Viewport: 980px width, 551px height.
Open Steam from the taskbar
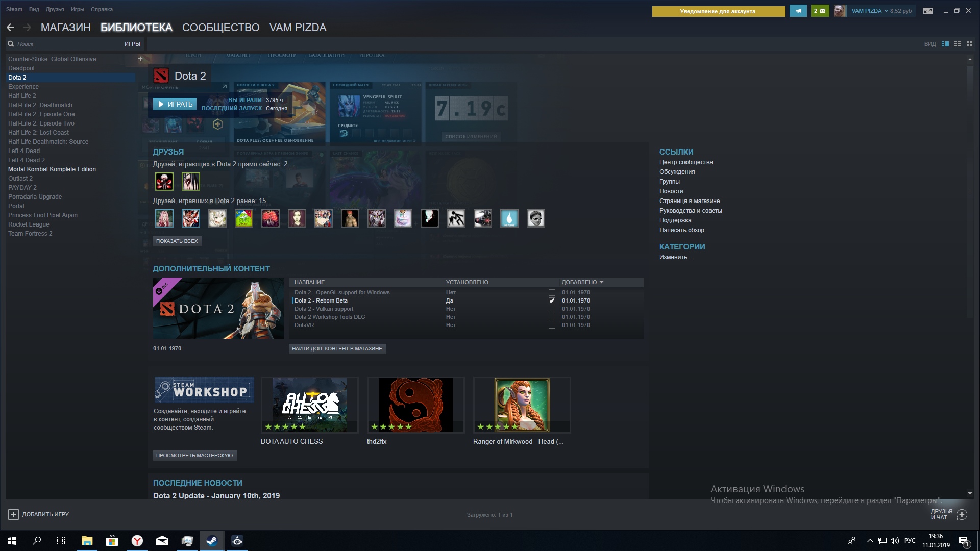coord(212,541)
